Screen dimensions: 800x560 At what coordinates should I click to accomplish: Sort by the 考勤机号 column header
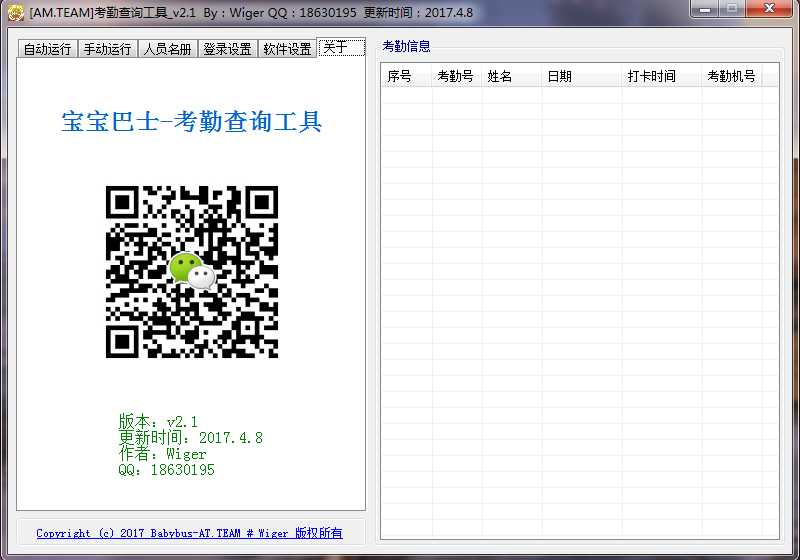coord(732,77)
